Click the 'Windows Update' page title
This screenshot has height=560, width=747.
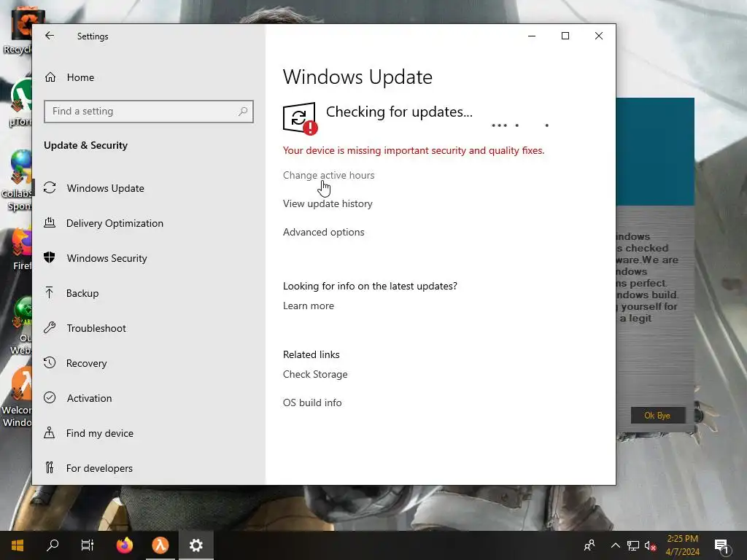coord(357,77)
